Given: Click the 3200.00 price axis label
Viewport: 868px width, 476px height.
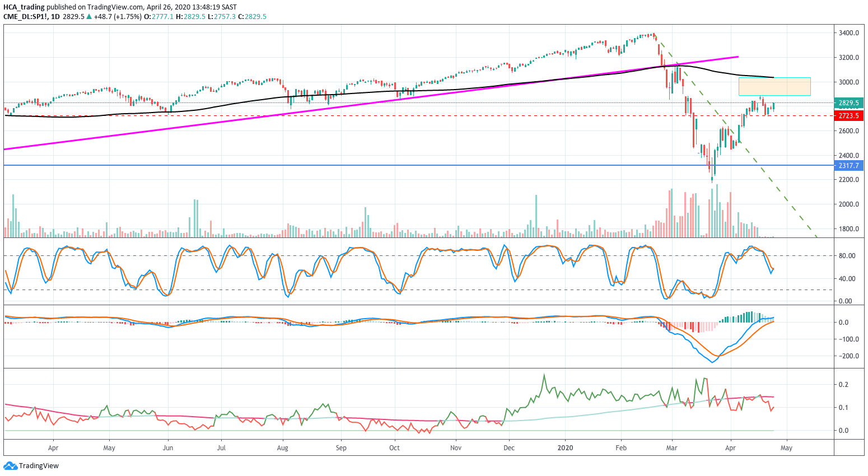Looking at the screenshot, I should point(849,58).
